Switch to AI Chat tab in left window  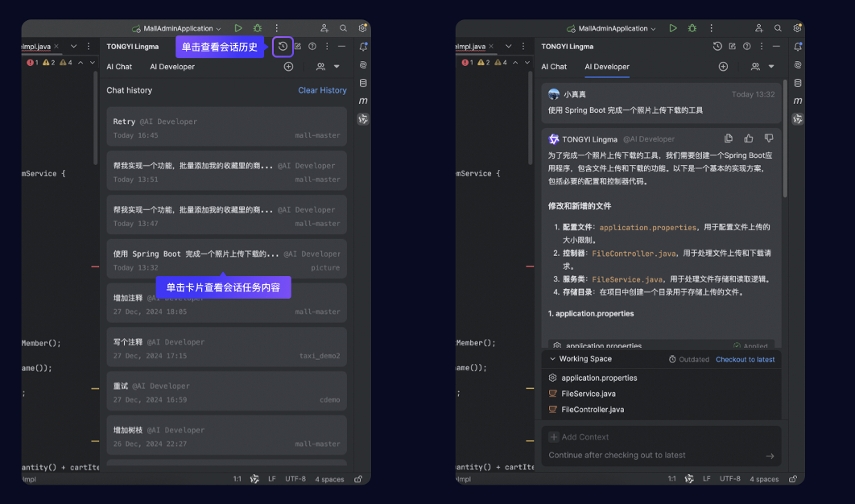tap(119, 67)
